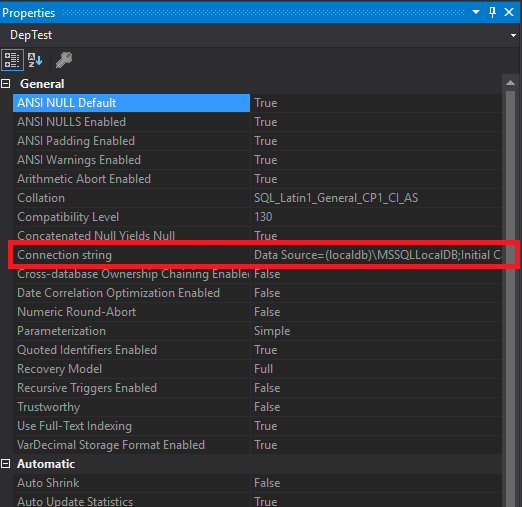Pin the Properties panel
This screenshot has width=522, height=507.
(492, 13)
